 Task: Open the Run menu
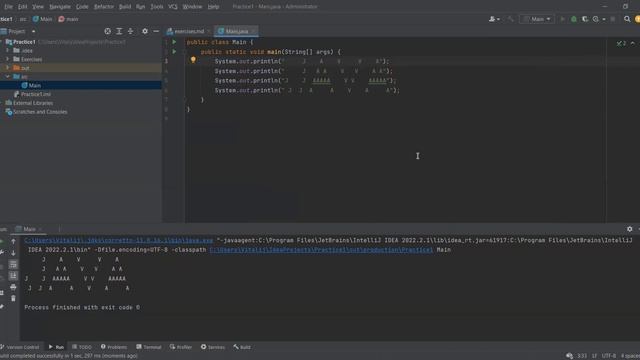(140, 7)
